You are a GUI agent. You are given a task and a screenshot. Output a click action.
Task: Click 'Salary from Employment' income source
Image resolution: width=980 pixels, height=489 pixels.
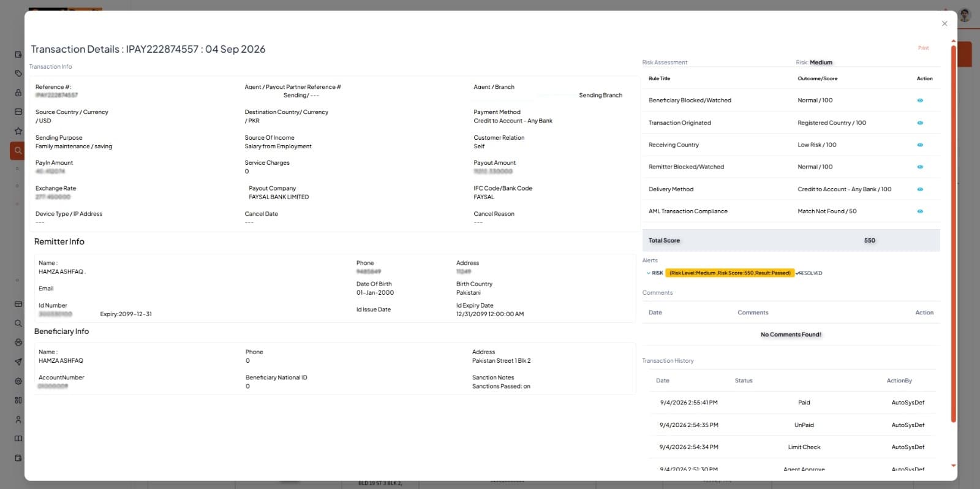(x=278, y=146)
